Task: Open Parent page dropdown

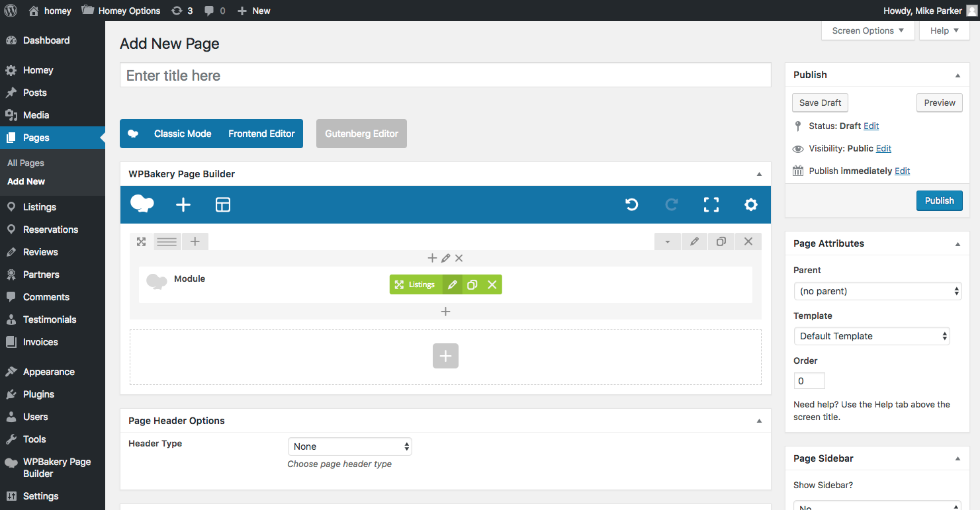Action: (x=877, y=291)
